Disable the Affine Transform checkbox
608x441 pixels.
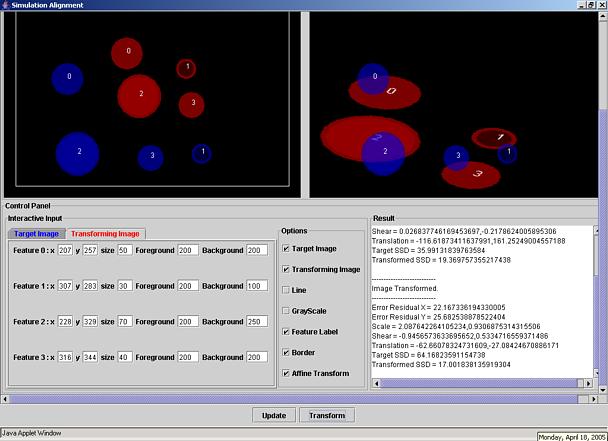pos(287,373)
